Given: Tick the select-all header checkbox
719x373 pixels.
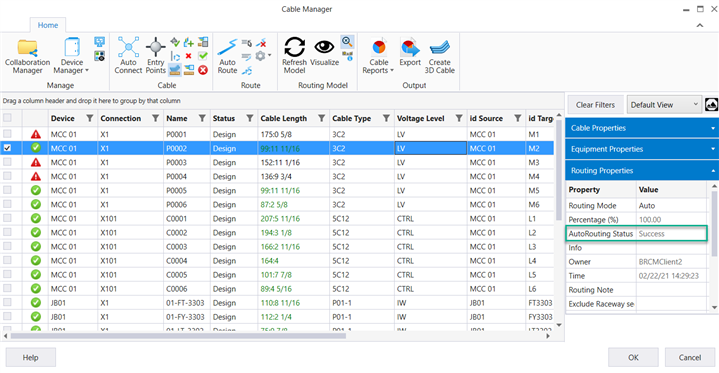Looking at the screenshot, I should [x=7, y=118].
